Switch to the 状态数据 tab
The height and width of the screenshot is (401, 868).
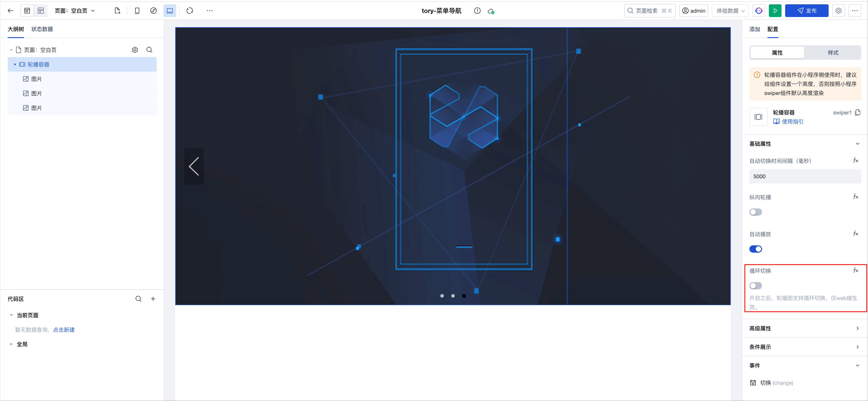coord(42,29)
